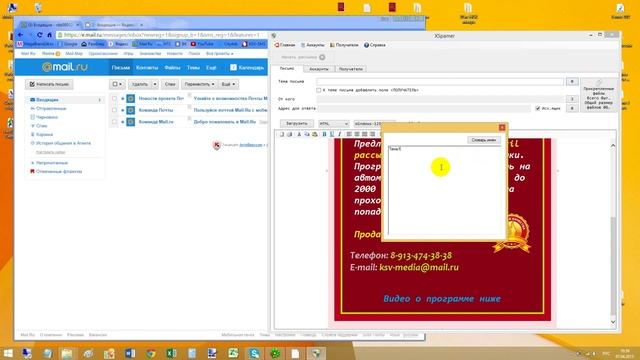Click the Underline formatting icon in XSpamer editor
Image resolution: width=640 pixels, height=360 pixels.
point(332,134)
